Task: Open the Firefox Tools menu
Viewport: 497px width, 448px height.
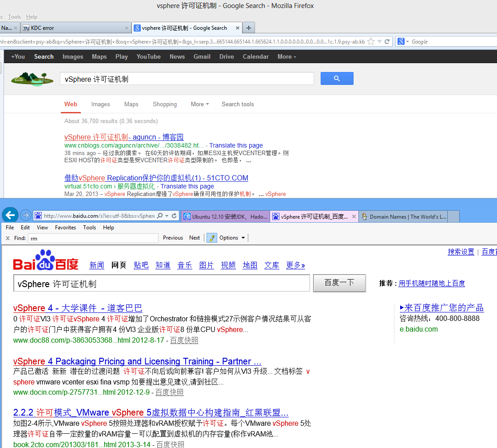Action: 14,17
